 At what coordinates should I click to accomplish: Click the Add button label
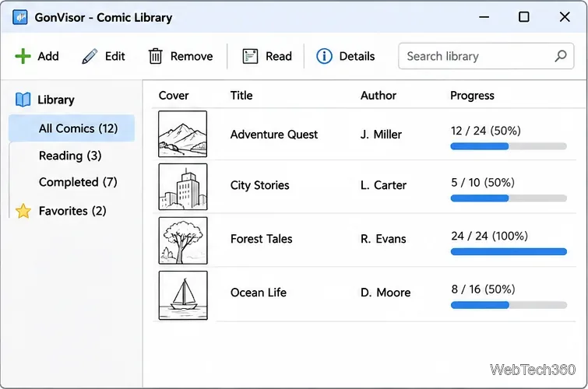click(x=48, y=56)
